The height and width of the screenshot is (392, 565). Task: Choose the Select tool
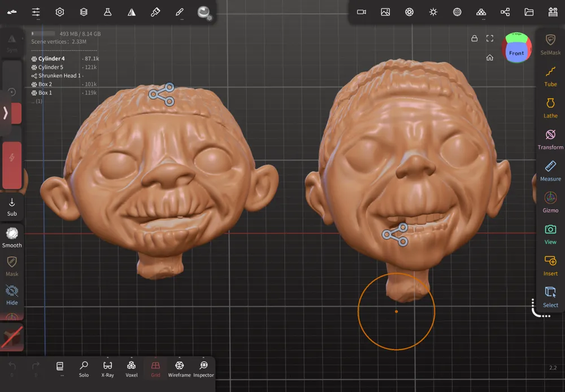point(550,297)
